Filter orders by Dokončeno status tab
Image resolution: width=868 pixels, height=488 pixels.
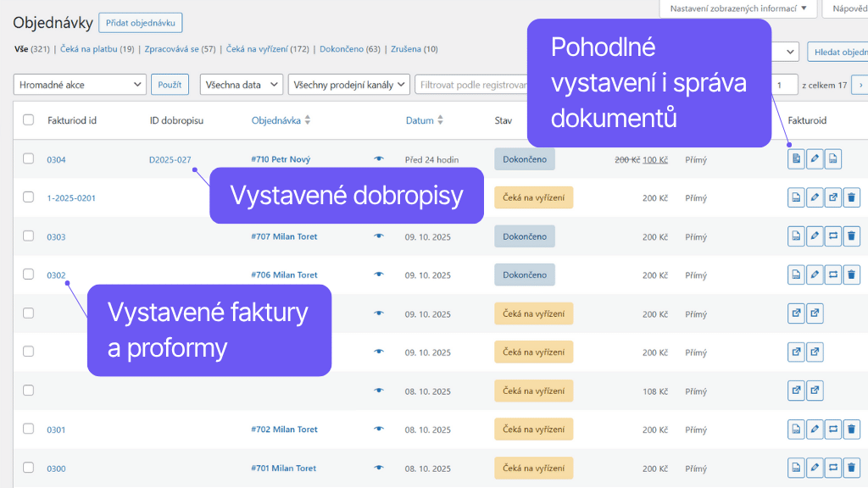tap(342, 49)
